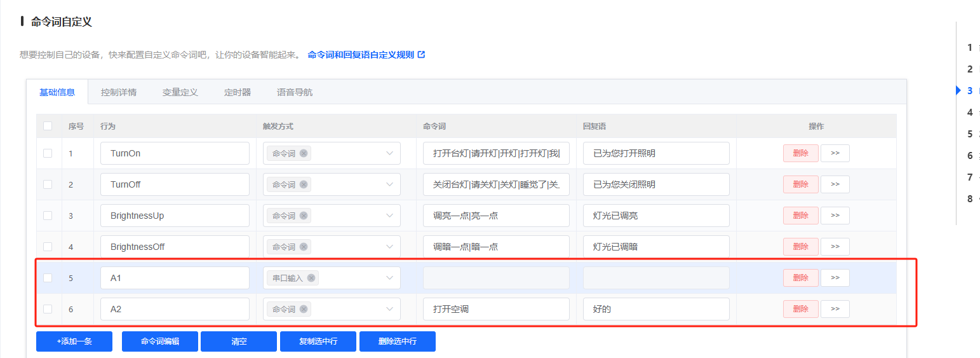Delete the A1 row with 删除

pos(801,278)
